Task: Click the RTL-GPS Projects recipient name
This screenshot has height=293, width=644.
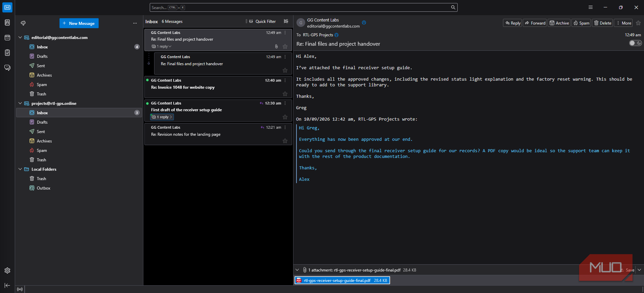Action: pos(318,35)
